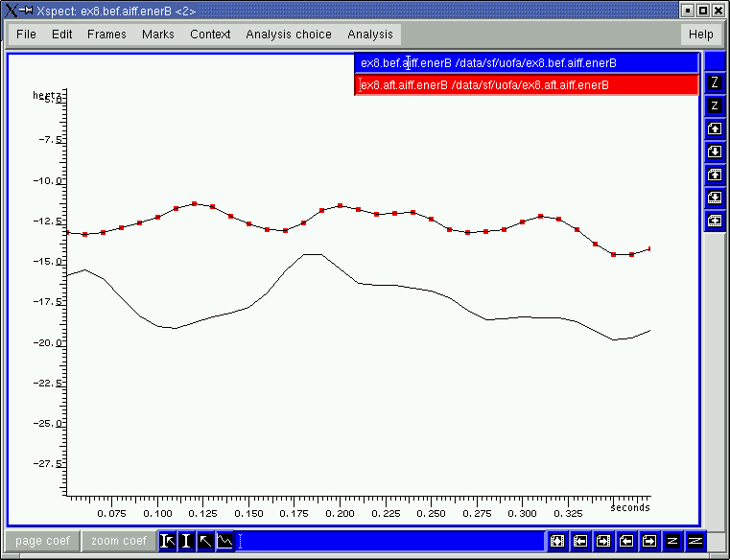
Task: Click the film-strip vertical center icon
Action: point(715,220)
